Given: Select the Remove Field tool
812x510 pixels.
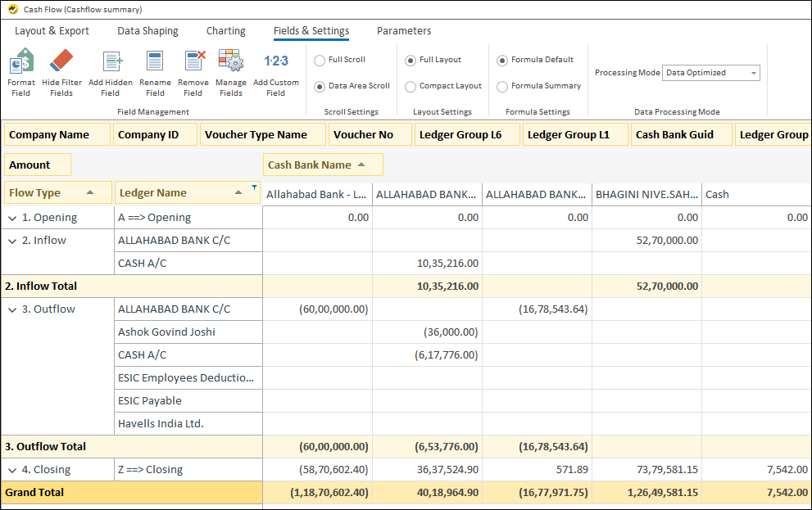Looking at the screenshot, I should tap(193, 72).
